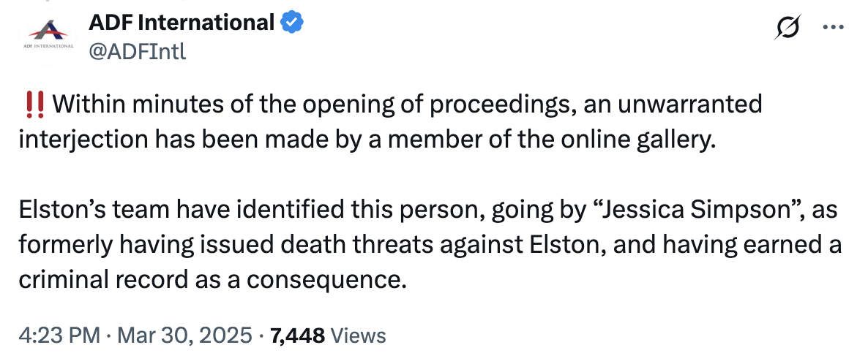
Task: Click the Mar 30, 2025 date
Action: pyautogui.click(x=185, y=335)
